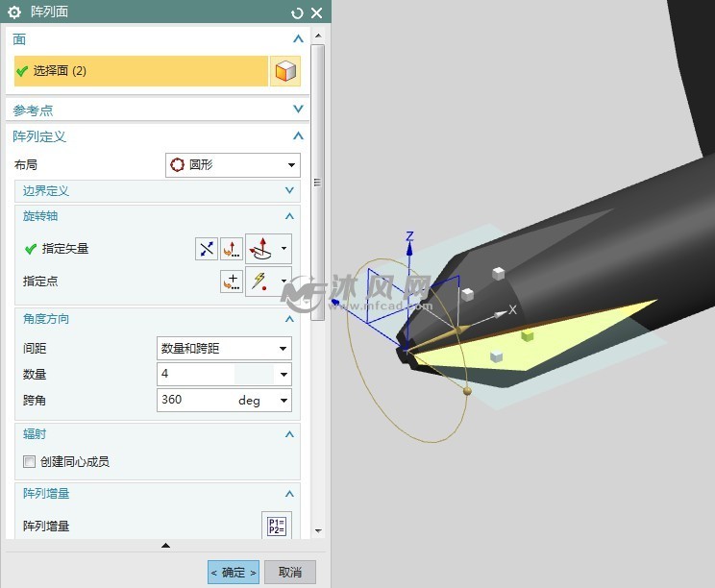715x588 pixels.
Task: Open the point dialog icon next to 指定点
Action: tap(232, 282)
